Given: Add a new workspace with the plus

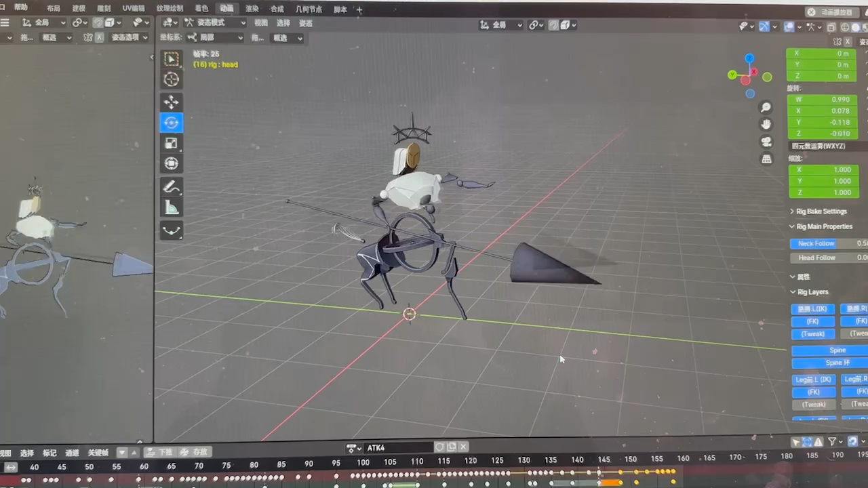Looking at the screenshot, I should point(359,9).
